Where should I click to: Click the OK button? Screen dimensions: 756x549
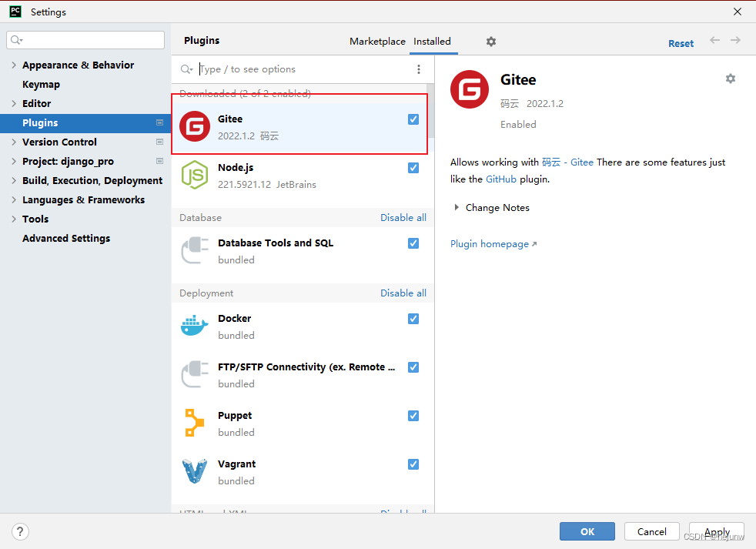coord(587,531)
